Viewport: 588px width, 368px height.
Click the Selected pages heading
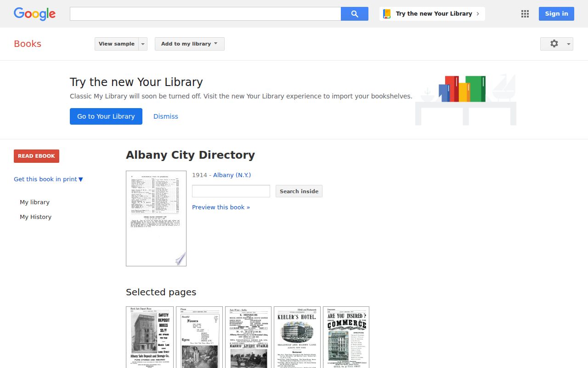(161, 292)
